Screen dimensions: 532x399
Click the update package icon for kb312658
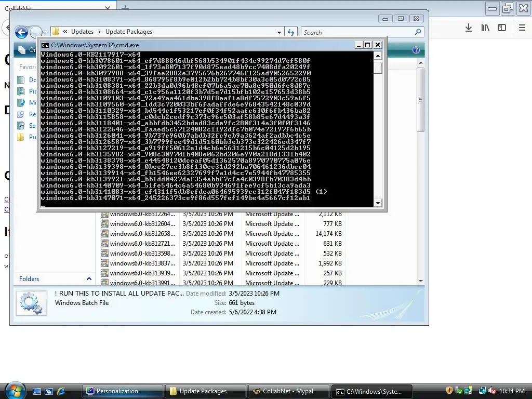click(104, 234)
